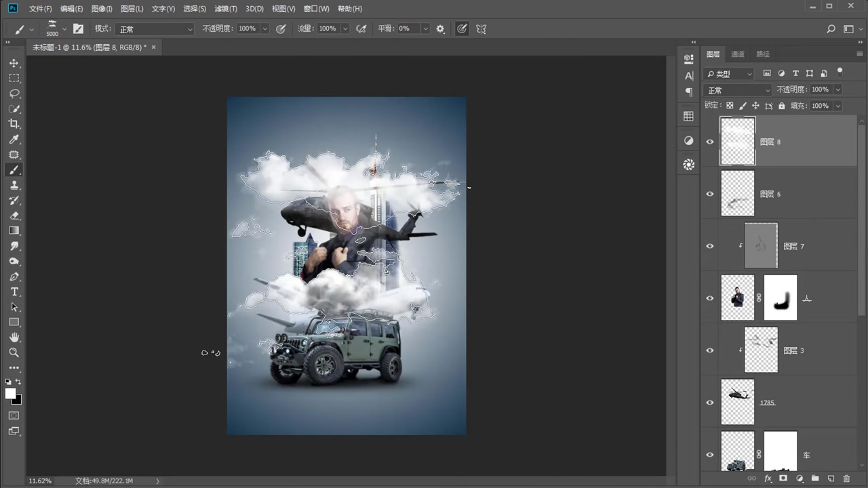Screen dimensions: 868x488
Task: Open the 滤镜(T) menu
Action: [x=226, y=9]
